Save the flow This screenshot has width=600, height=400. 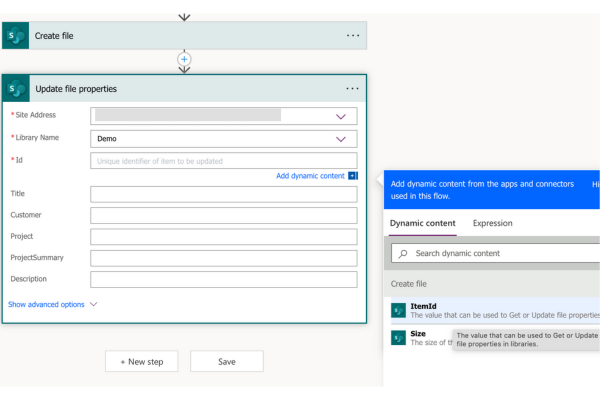click(227, 361)
